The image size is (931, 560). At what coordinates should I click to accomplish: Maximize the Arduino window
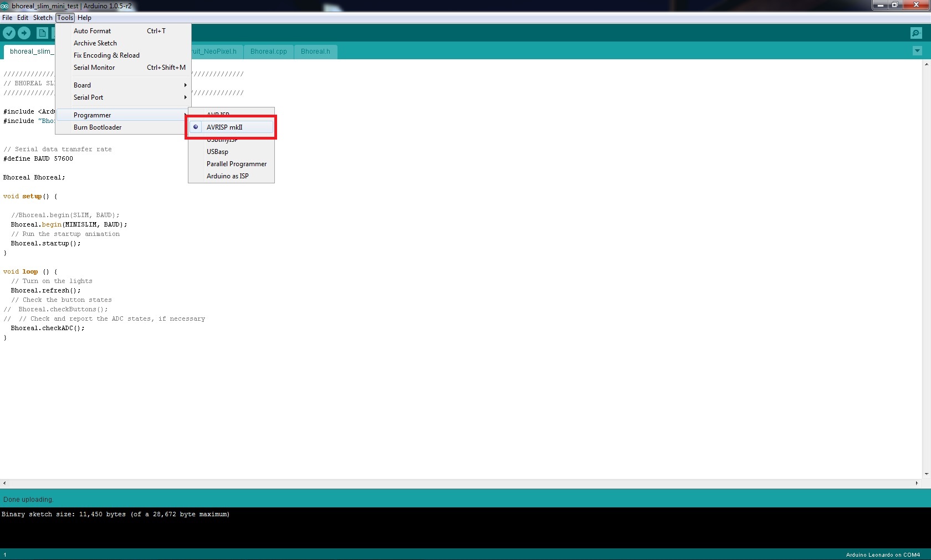pyautogui.click(x=894, y=5)
